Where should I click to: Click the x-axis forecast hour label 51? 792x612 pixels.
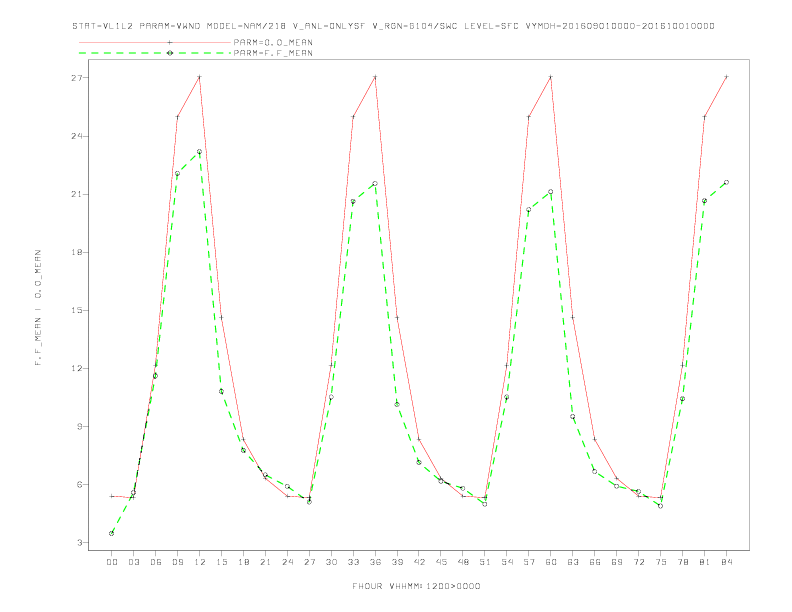pyautogui.click(x=485, y=562)
